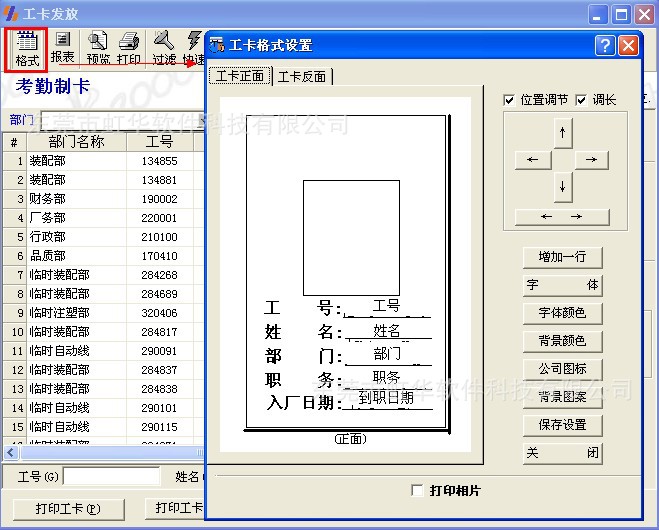The height and width of the screenshot is (530, 659).
Task: Toggle the 调长 checkbox
Action: tap(582, 100)
